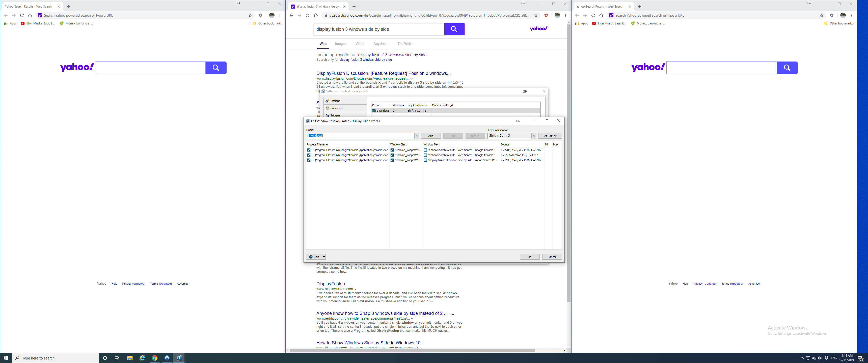Select Functions in DisplayFusion Settings sidebar

[x=336, y=108]
